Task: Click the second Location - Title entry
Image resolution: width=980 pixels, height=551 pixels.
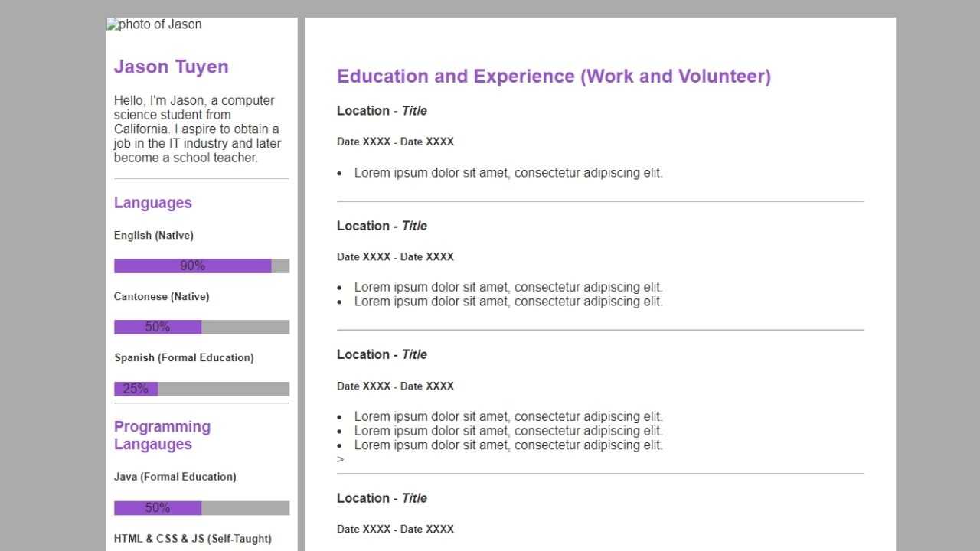Action: click(x=382, y=226)
